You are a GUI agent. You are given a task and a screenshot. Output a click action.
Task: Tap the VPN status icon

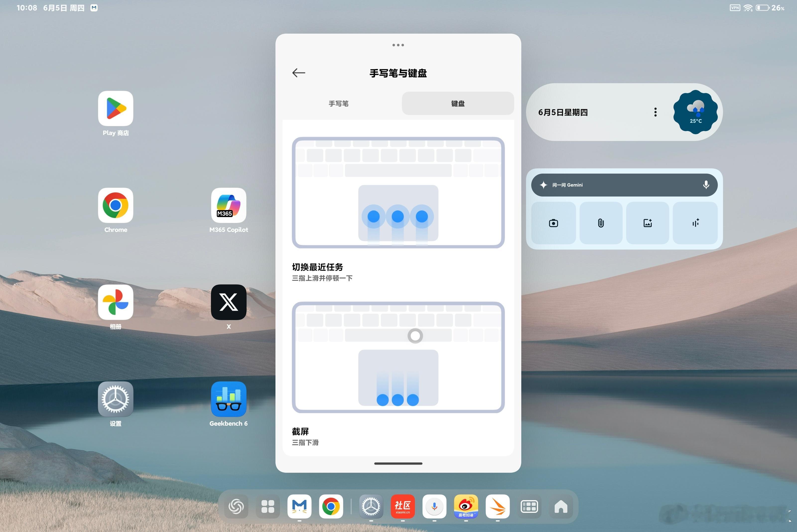click(x=735, y=7)
